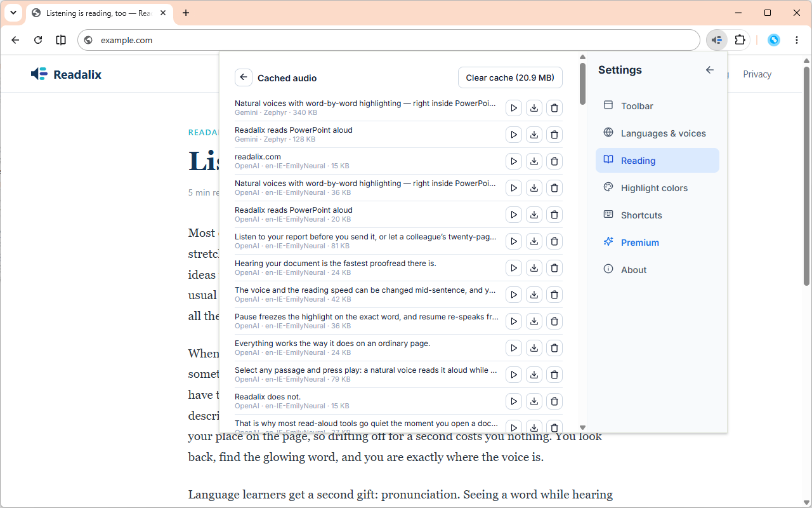This screenshot has height=508, width=812.
Task: Play the Select any passage audio
Action: (514, 375)
